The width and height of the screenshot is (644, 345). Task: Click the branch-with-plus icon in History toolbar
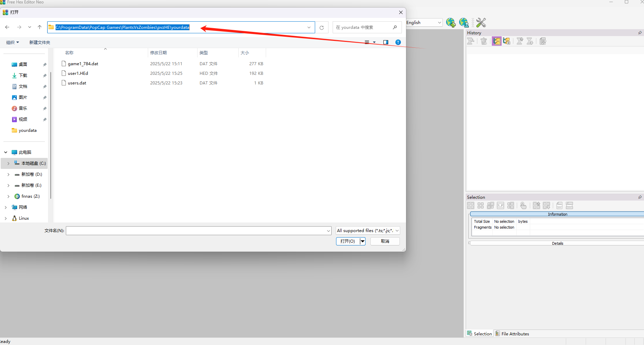point(506,41)
